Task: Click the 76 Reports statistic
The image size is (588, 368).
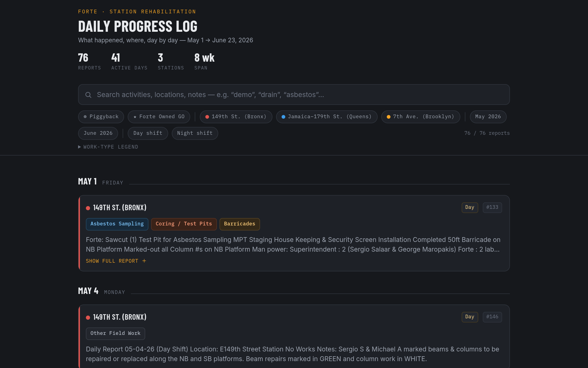Action: coord(89,62)
